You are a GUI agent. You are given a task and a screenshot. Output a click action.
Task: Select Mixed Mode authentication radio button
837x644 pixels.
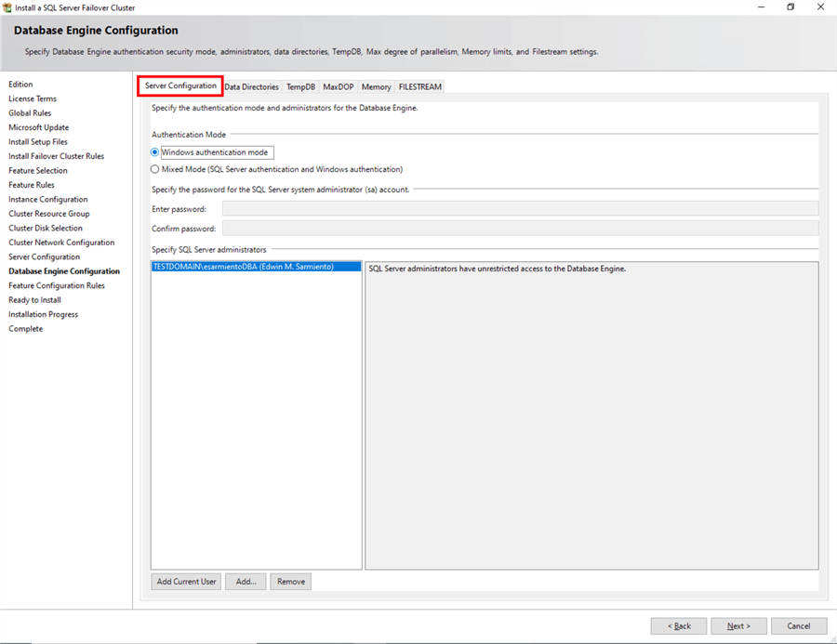pos(154,169)
